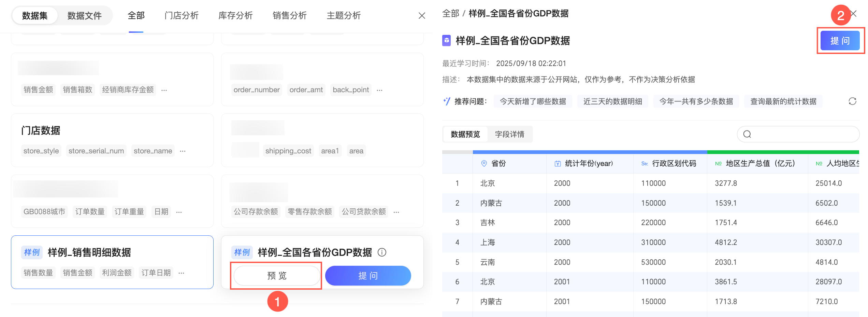Click the 提问 button in preview header
The image size is (868, 317).
click(840, 41)
